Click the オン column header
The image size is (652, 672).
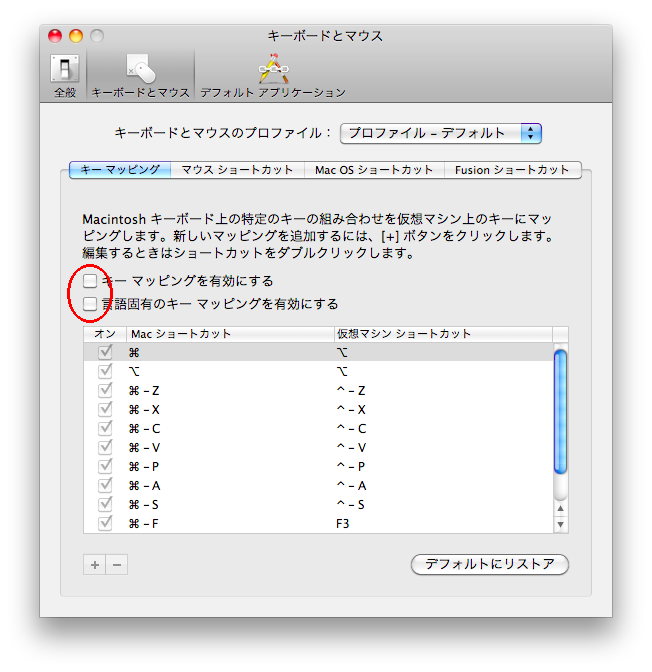105,334
